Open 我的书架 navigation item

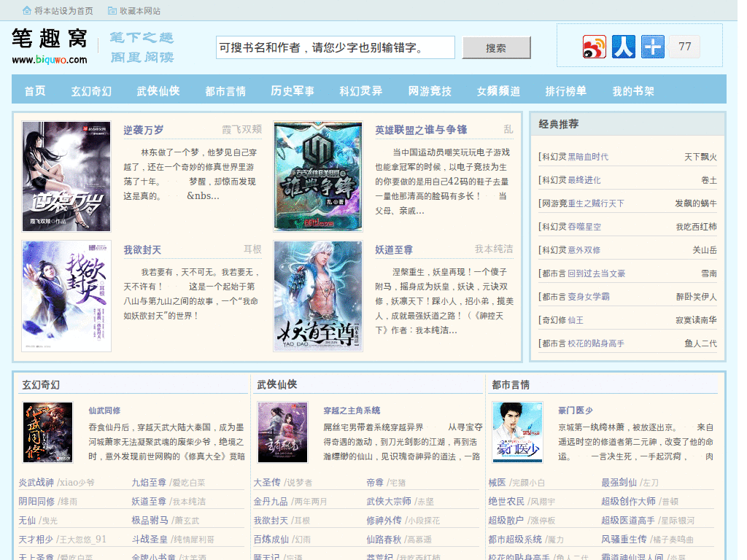(633, 91)
